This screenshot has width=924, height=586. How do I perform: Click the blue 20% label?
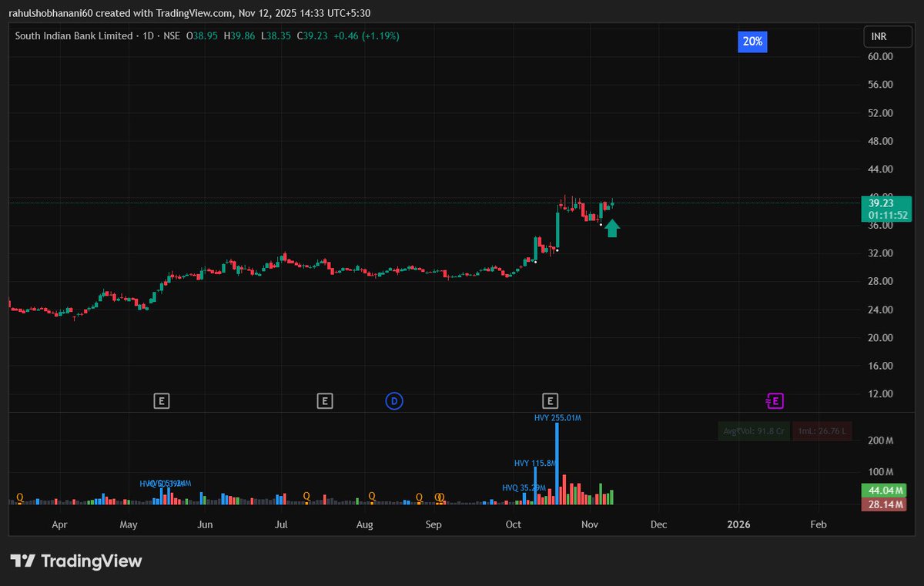coord(752,42)
